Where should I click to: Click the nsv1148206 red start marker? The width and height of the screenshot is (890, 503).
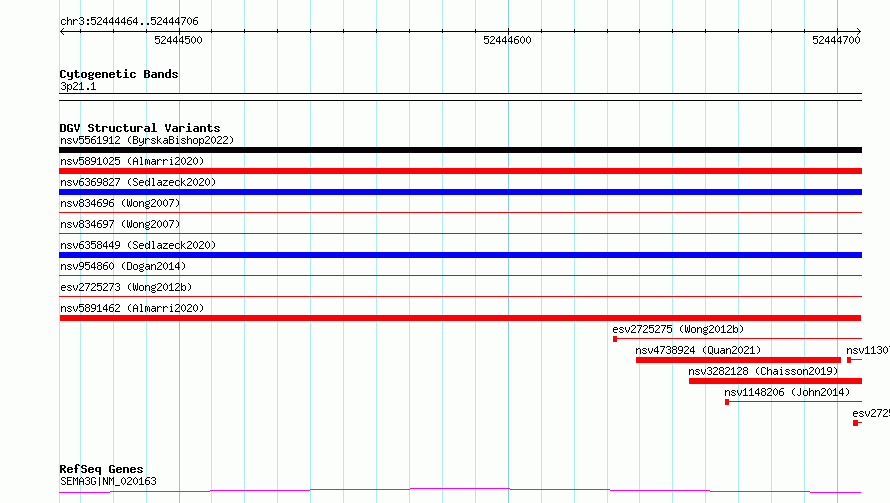(727, 402)
